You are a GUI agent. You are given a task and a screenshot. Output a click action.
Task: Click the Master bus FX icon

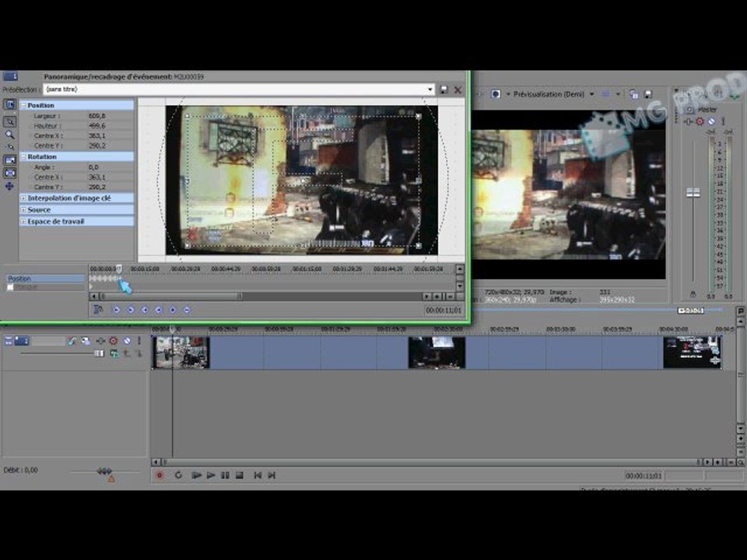(x=689, y=121)
